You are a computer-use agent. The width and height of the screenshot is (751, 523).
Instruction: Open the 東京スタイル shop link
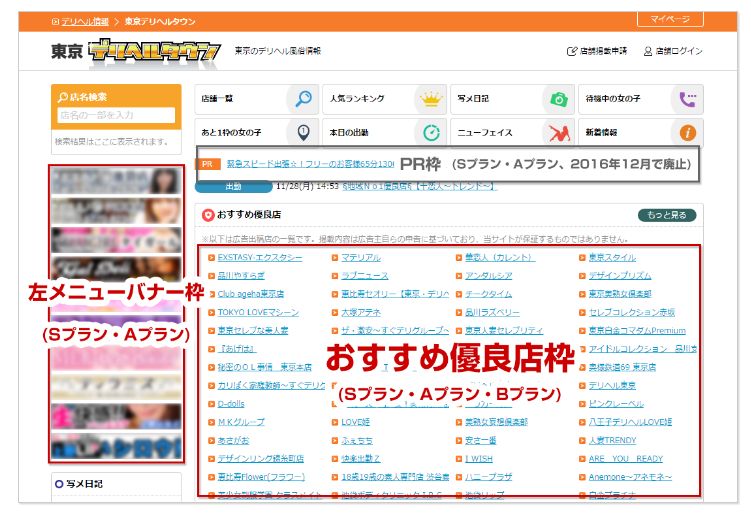click(612, 258)
